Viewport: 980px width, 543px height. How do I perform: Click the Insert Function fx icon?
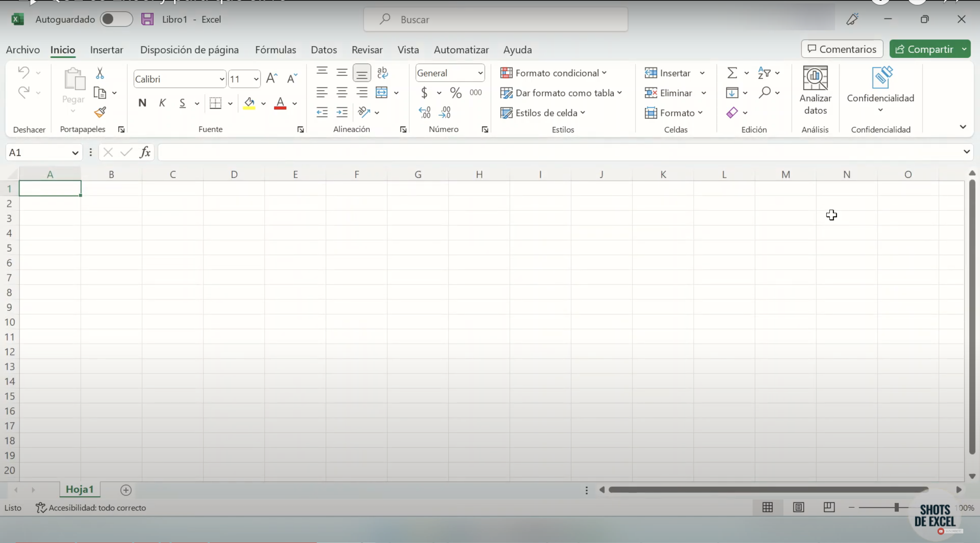[x=146, y=152]
